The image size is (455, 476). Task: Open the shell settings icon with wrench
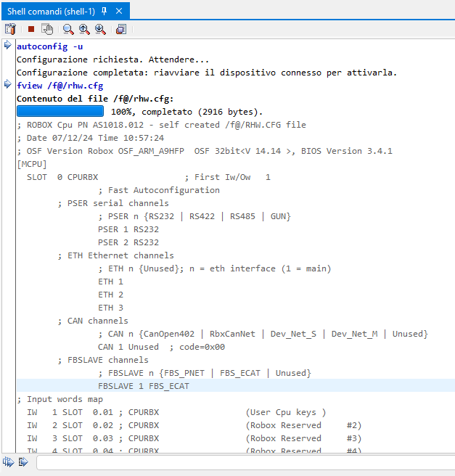pyautogui.click(x=10, y=29)
